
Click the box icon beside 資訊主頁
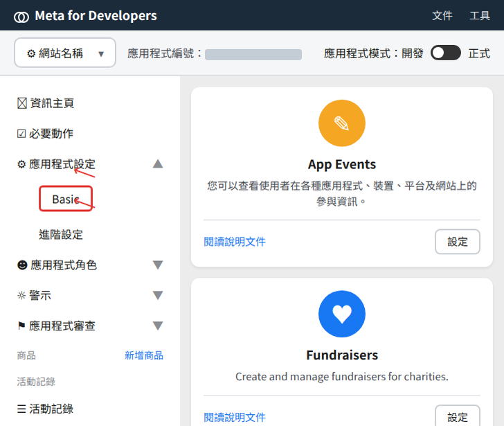tap(22, 103)
